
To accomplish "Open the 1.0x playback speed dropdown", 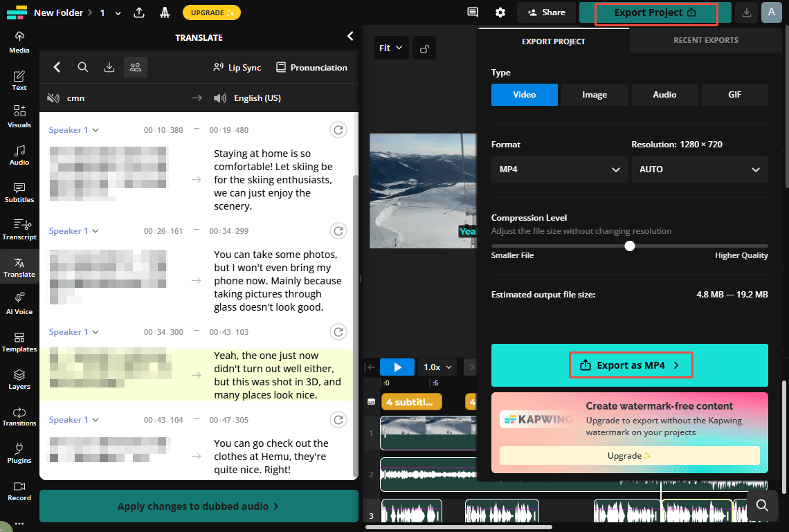I will (x=437, y=367).
